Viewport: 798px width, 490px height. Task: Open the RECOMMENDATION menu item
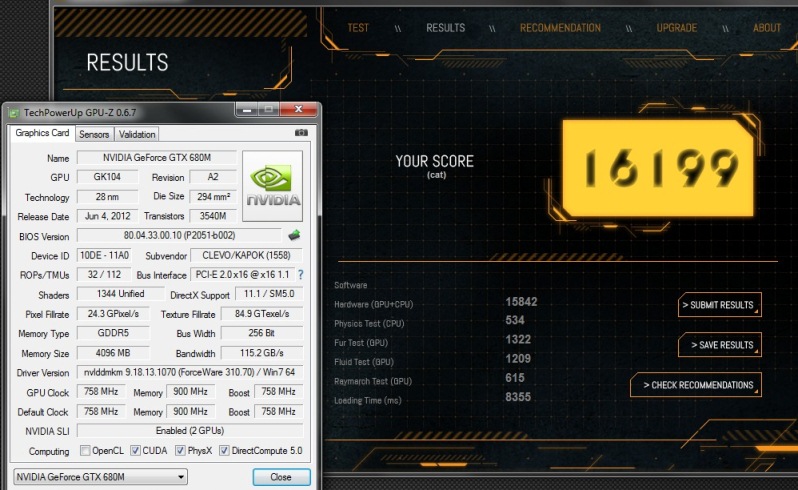click(x=560, y=28)
